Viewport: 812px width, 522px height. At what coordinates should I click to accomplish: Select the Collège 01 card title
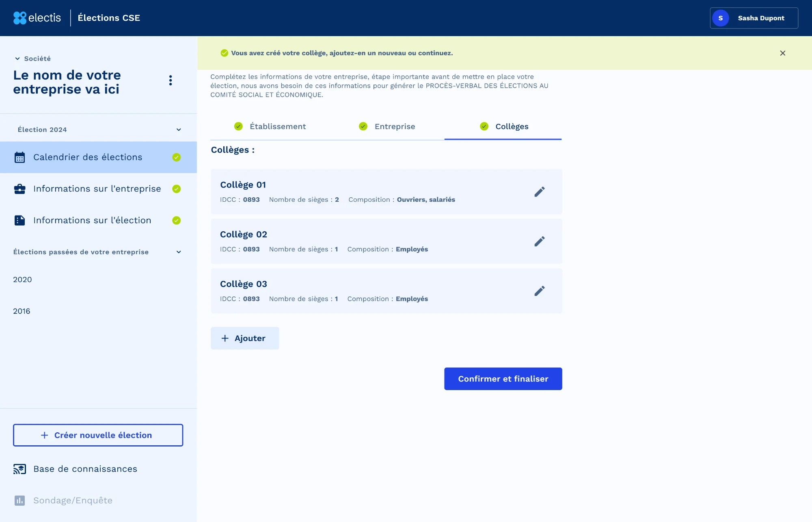tap(243, 185)
